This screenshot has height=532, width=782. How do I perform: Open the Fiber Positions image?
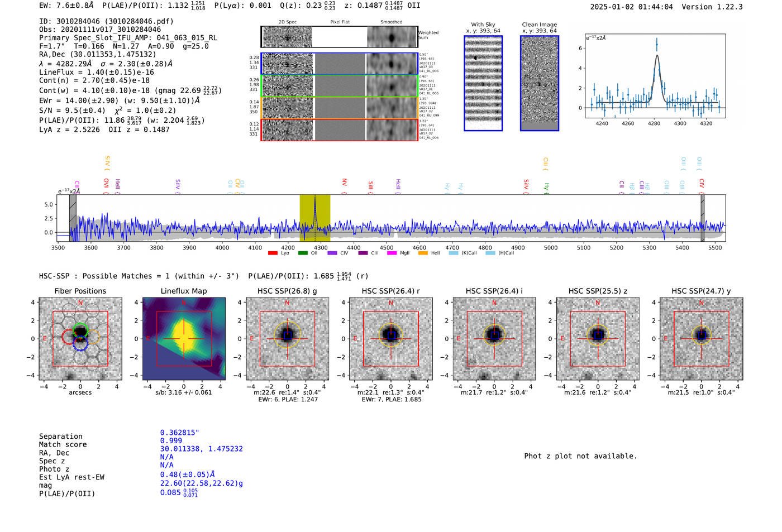tap(80, 339)
